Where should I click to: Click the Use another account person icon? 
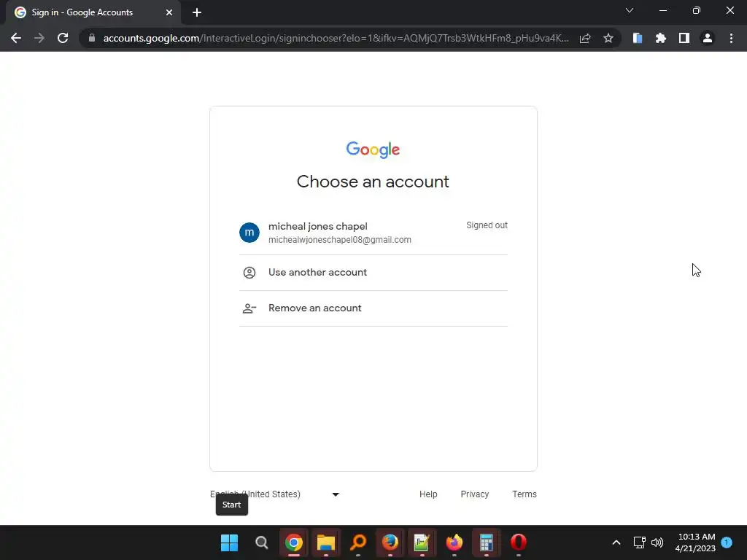[x=249, y=273]
